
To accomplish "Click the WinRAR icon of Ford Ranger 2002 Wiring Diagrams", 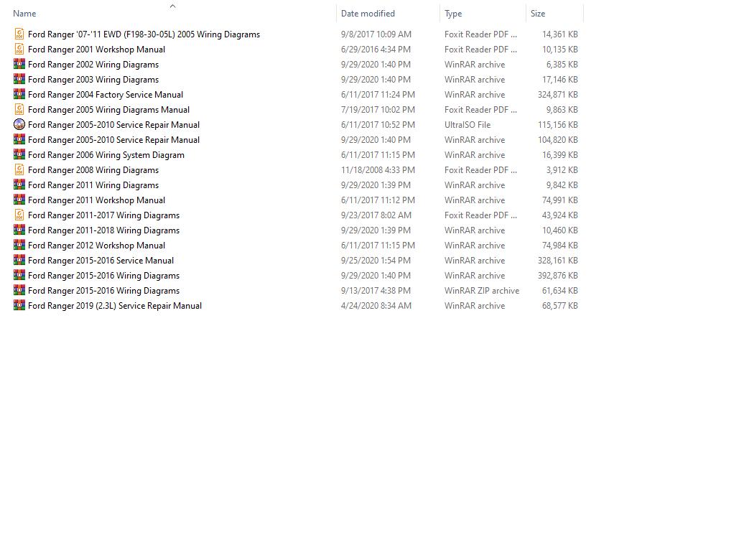I will tap(19, 64).
